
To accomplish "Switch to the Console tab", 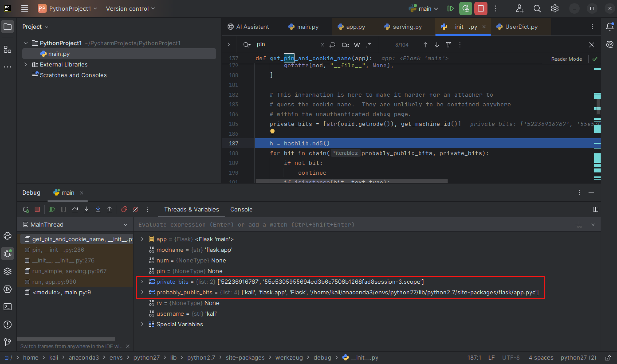I will (x=241, y=209).
